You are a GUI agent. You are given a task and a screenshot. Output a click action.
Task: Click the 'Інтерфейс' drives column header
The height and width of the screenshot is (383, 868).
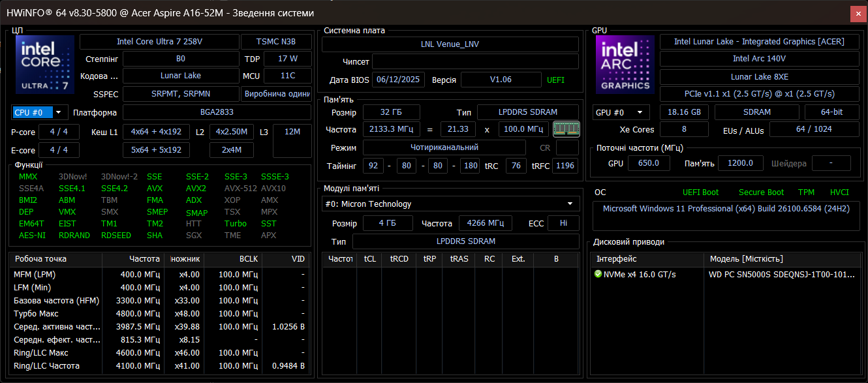point(648,259)
